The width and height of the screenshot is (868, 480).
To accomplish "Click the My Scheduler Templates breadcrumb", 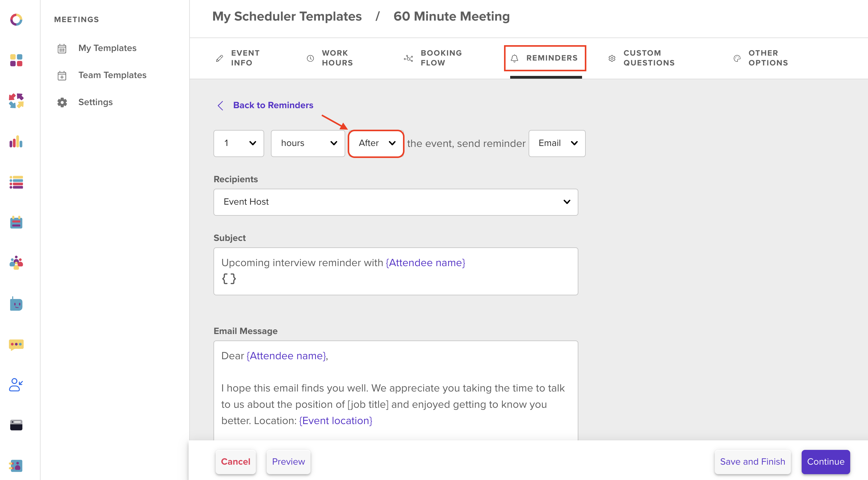I will [x=287, y=16].
